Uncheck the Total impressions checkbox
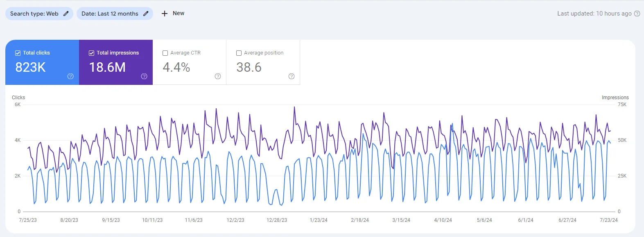 [x=91, y=53]
